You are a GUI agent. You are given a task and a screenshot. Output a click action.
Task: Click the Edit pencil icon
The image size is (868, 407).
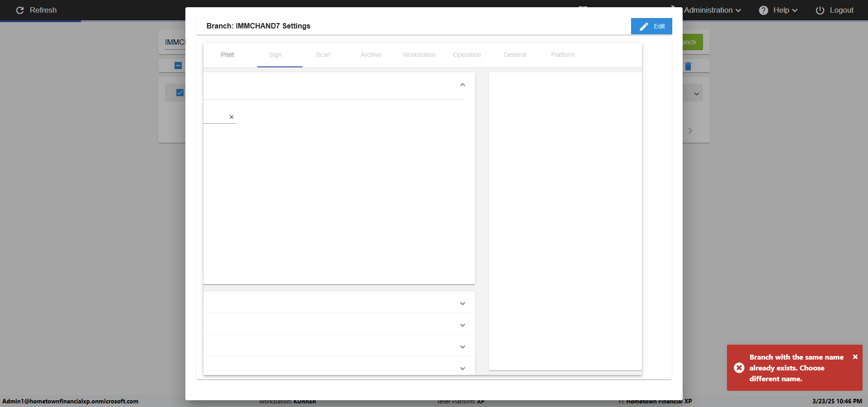click(x=644, y=27)
